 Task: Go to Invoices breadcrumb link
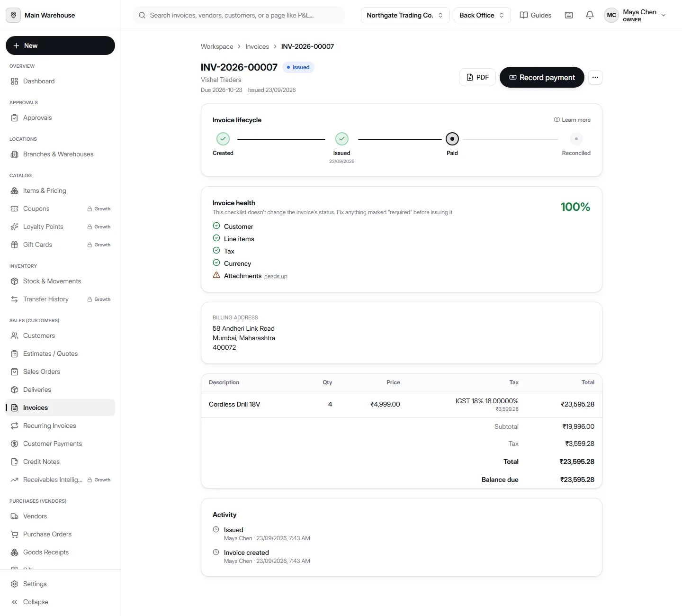257,46
